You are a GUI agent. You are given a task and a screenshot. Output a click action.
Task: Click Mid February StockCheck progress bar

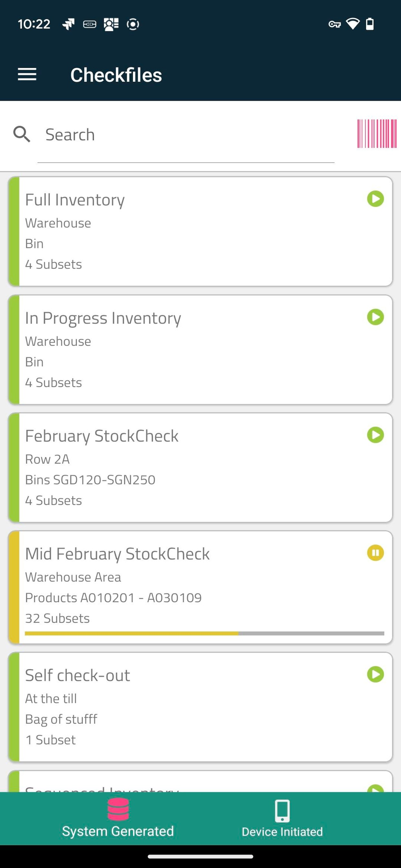coord(205,634)
